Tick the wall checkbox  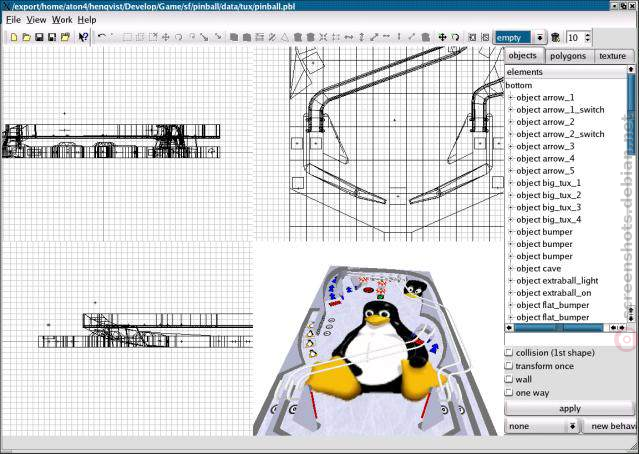click(509, 379)
